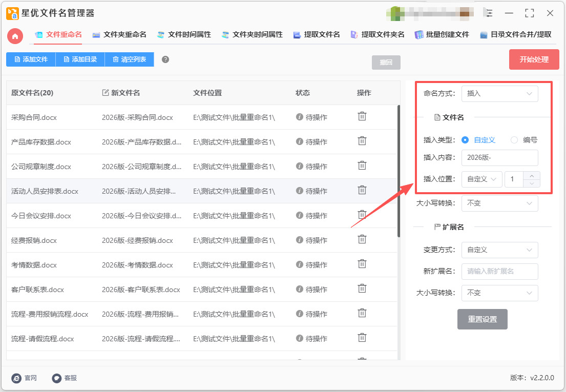Screen dimensions: 566x392
Task: Click new name 2026版-经费报销.docx
Action: pos(137,240)
